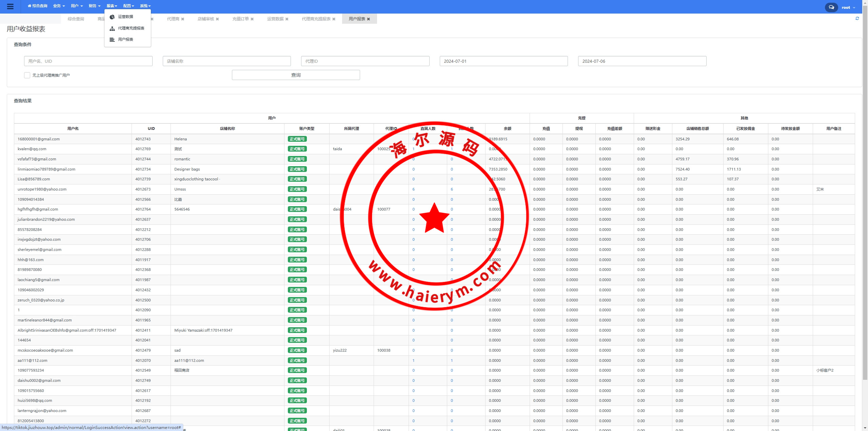Toggle the 无上级代理商推广用户 checkbox

coord(27,75)
